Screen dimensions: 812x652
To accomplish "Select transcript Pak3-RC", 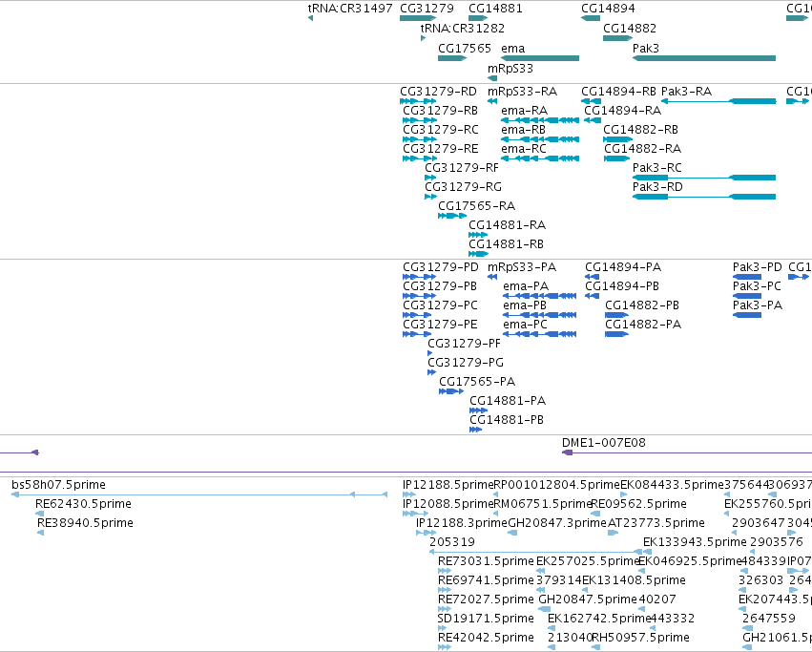I will [x=657, y=168].
